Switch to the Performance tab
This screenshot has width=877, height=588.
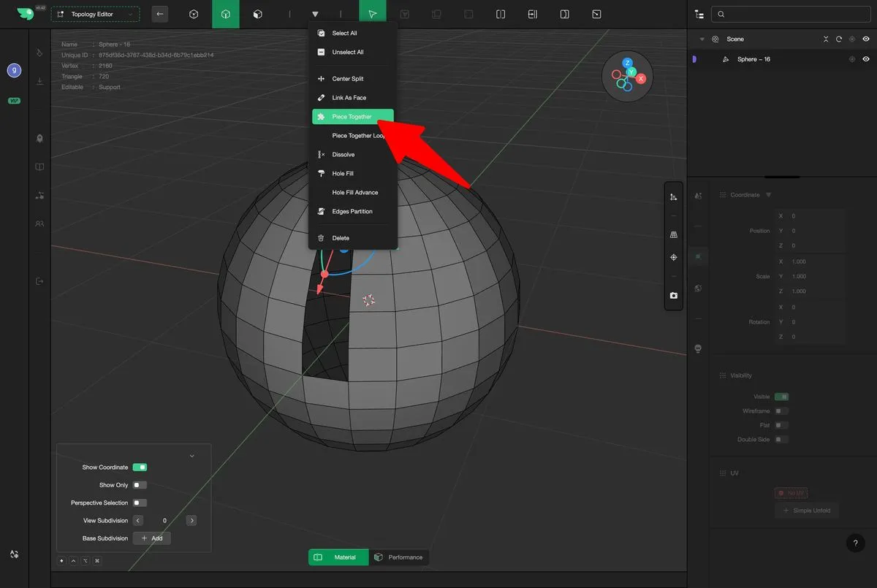pyautogui.click(x=399, y=557)
